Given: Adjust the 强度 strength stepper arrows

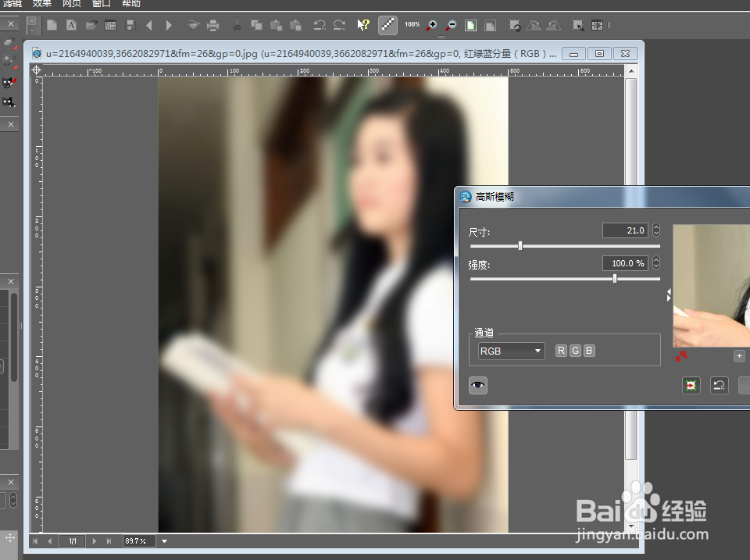Looking at the screenshot, I should click(x=656, y=263).
